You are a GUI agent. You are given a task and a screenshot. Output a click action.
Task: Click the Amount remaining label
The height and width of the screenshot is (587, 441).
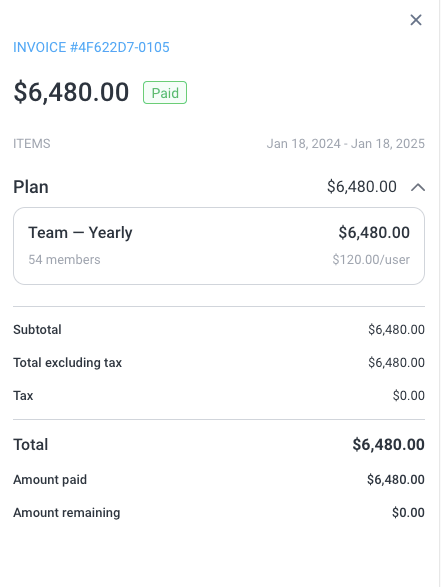[67, 513]
